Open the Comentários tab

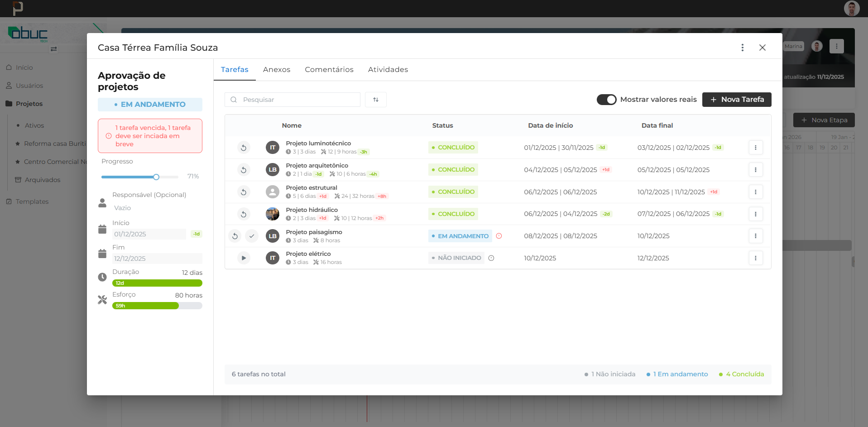tap(329, 70)
